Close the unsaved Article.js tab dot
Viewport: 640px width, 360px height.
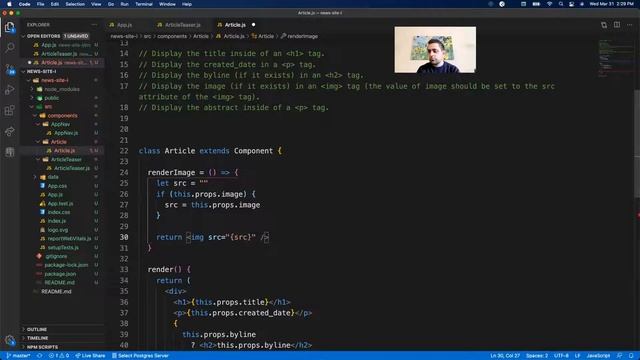[x=253, y=25]
